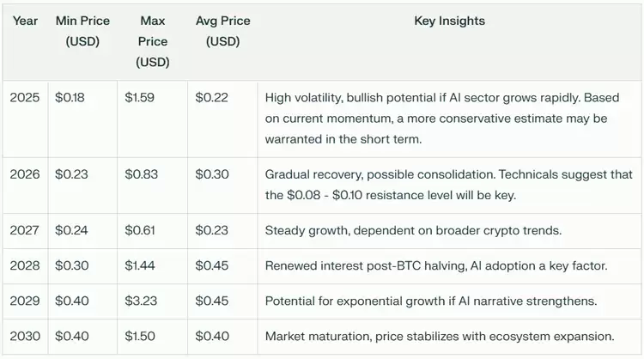
Task: Click the Key Insights column header
Action: pyautogui.click(x=449, y=21)
